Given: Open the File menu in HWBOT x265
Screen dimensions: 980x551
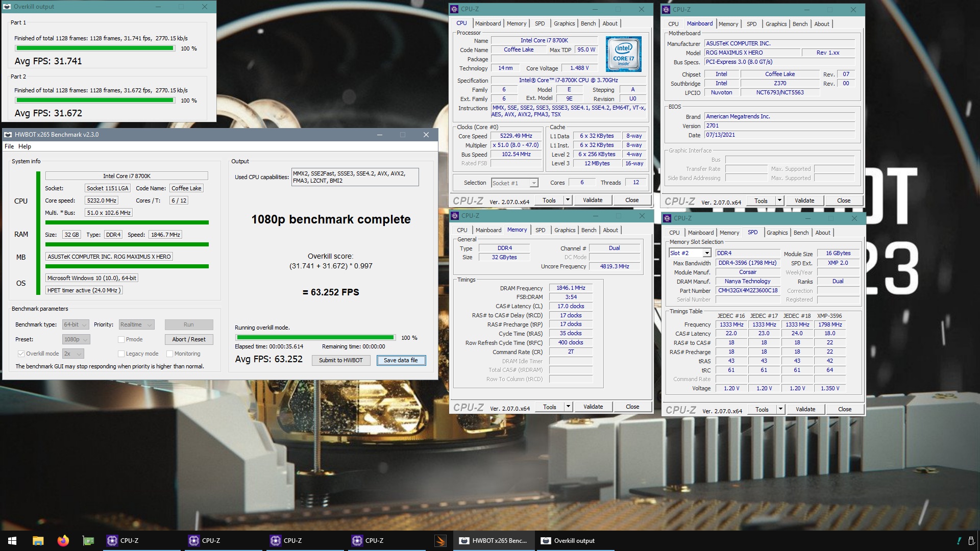Looking at the screenshot, I should coord(9,146).
